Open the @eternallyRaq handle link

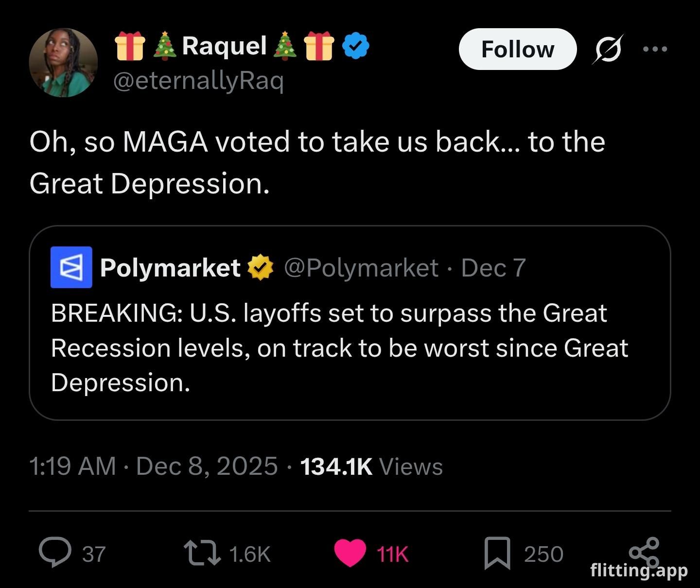click(198, 81)
